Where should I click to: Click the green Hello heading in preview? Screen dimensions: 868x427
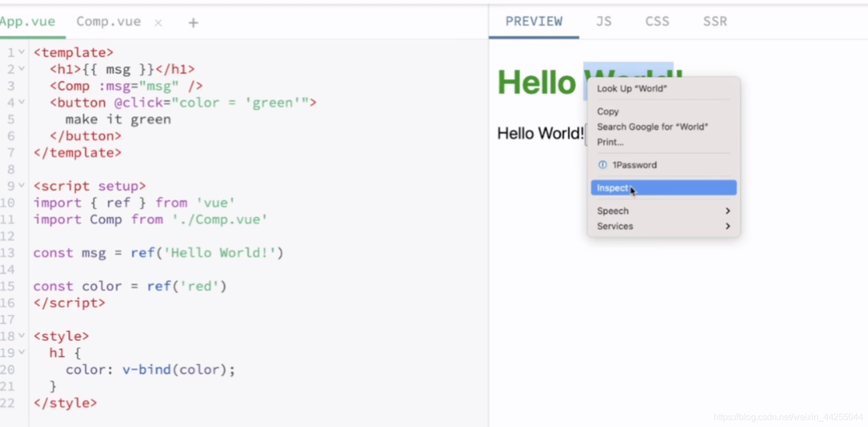[x=536, y=82]
